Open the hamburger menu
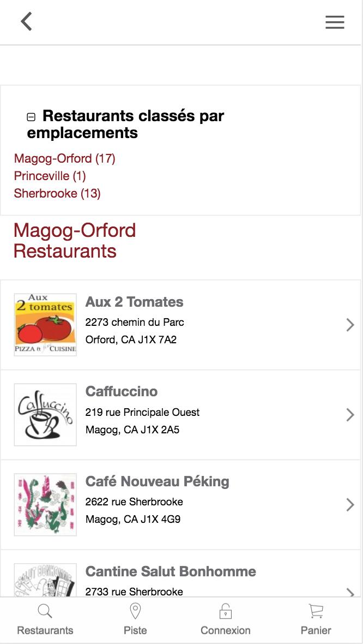Viewport: 363px width, 644px height. [335, 22]
